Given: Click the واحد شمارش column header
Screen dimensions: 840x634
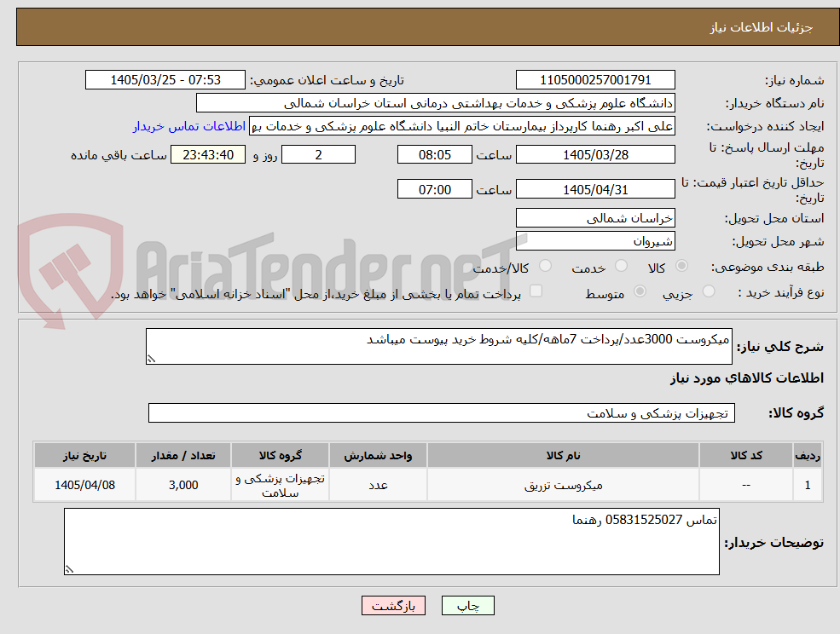Looking at the screenshot, I should pos(379,455).
